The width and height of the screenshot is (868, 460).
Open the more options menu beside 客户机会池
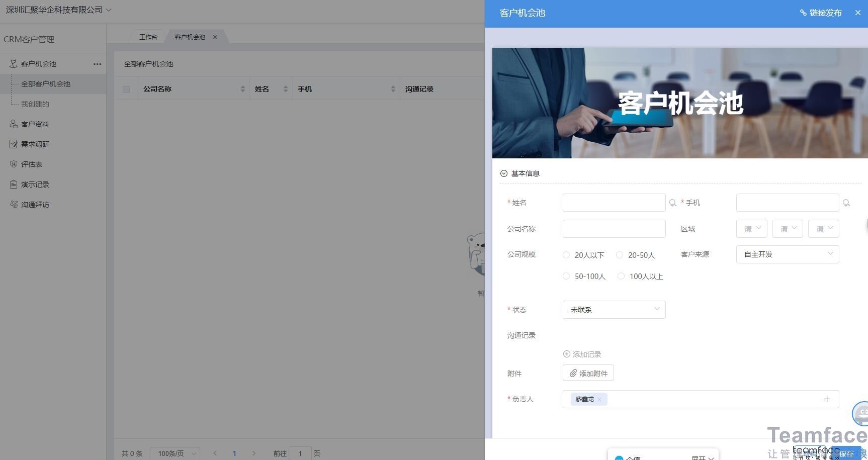[97, 64]
